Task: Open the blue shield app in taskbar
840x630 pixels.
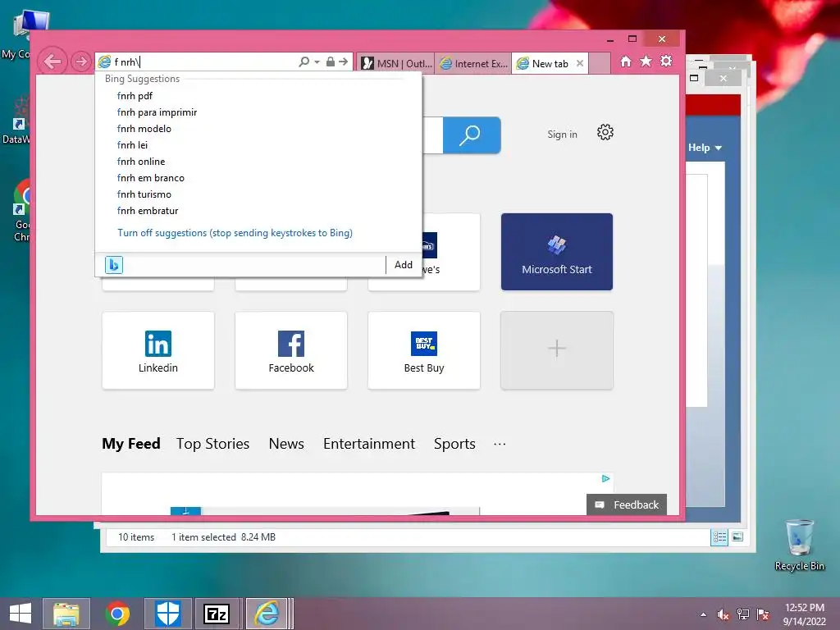Action: [x=167, y=614]
